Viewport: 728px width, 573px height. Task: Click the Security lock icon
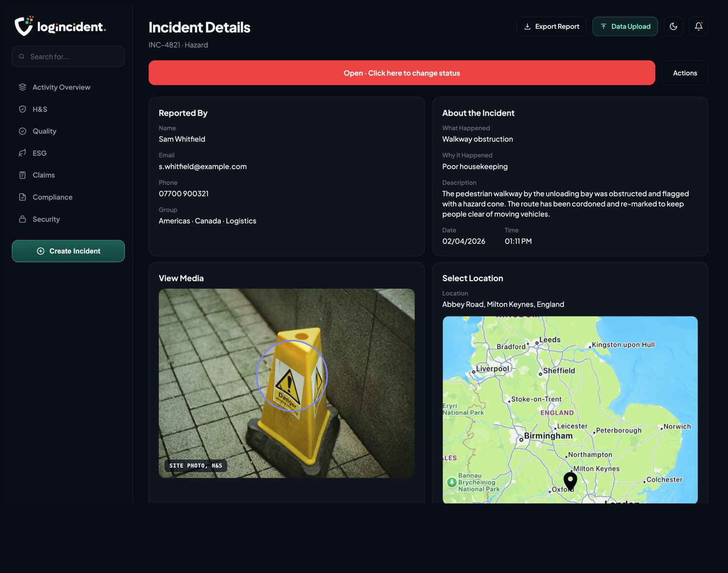[x=22, y=219]
